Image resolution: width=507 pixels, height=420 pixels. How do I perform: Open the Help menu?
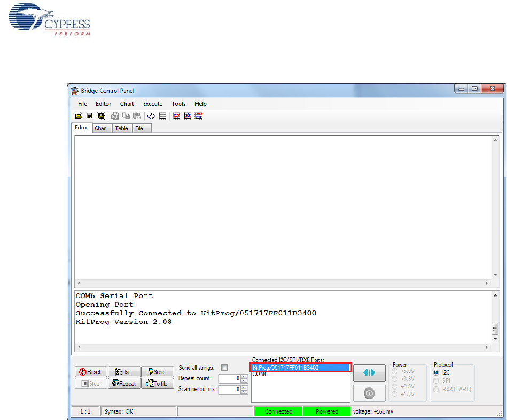[200, 104]
